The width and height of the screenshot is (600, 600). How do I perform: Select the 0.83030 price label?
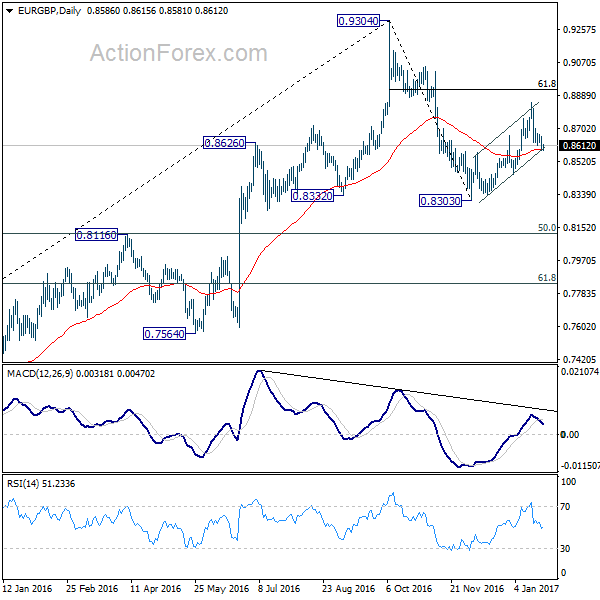(440, 201)
